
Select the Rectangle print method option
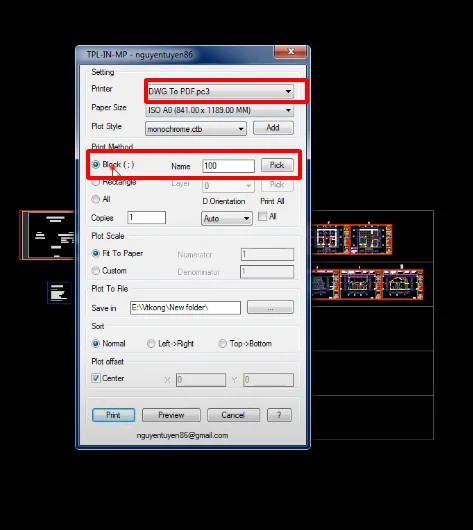tap(96, 183)
